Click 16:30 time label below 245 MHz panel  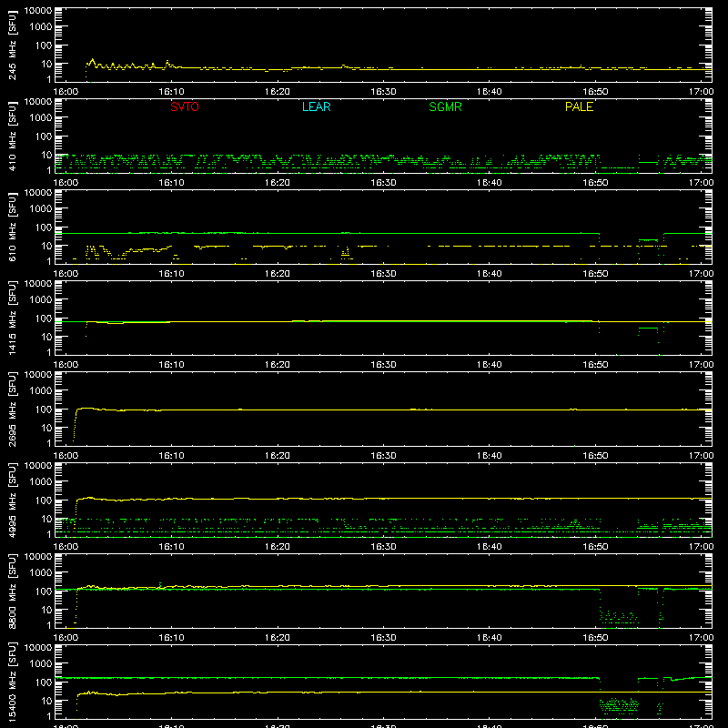383,92
